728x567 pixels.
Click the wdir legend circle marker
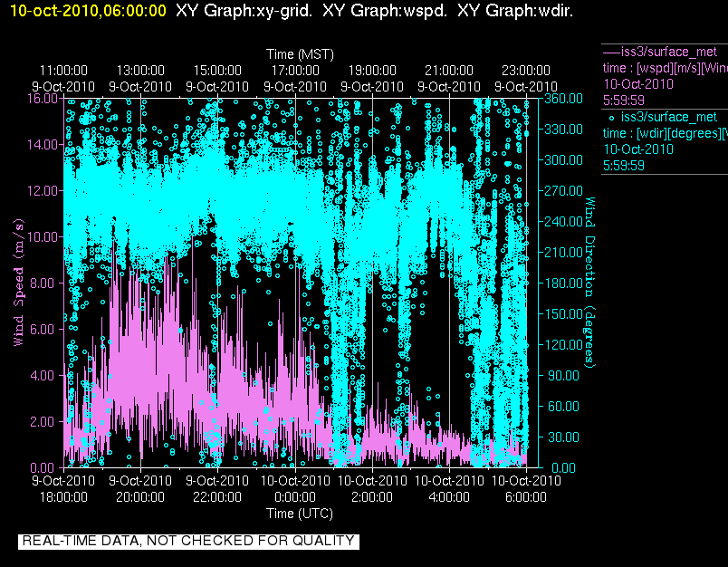click(x=611, y=118)
